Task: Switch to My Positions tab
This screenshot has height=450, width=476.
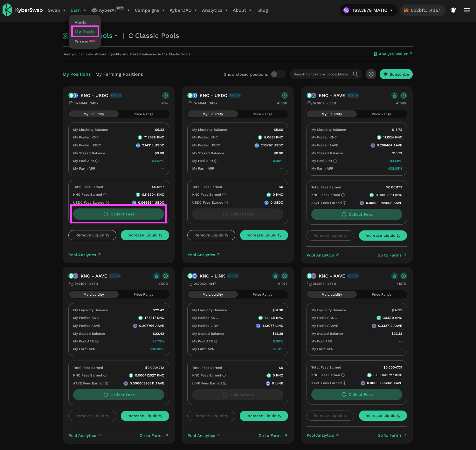Action: [x=77, y=74]
